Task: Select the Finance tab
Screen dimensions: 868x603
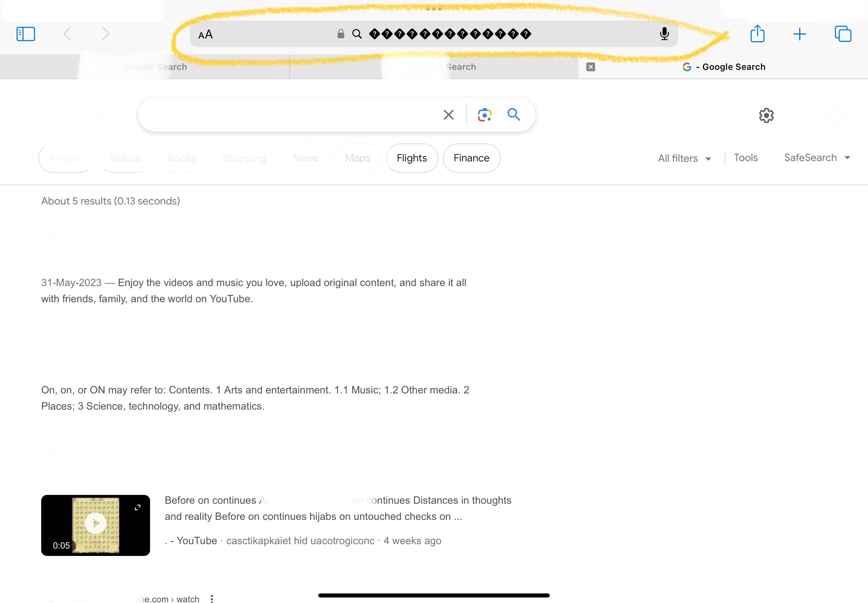Action: (x=471, y=157)
